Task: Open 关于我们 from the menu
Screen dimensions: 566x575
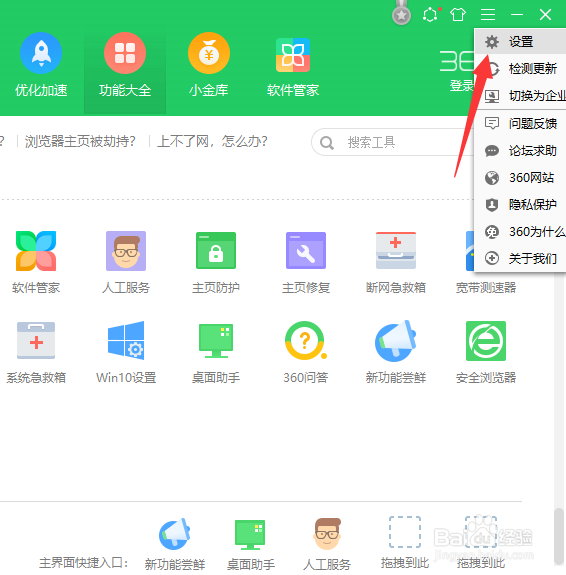Action: coord(521,259)
